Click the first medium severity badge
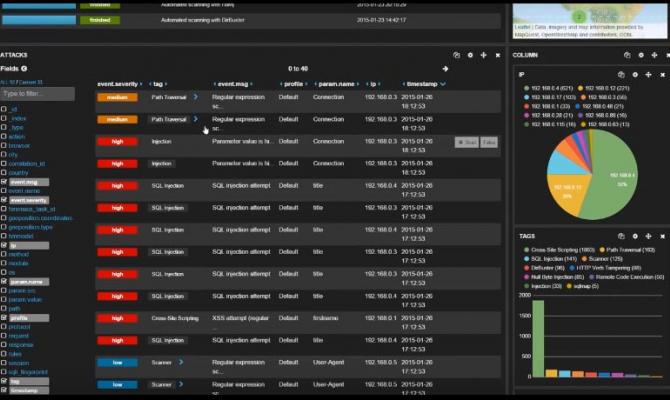Image resolution: width=670 pixels, height=400 pixels. tap(118, 97)
